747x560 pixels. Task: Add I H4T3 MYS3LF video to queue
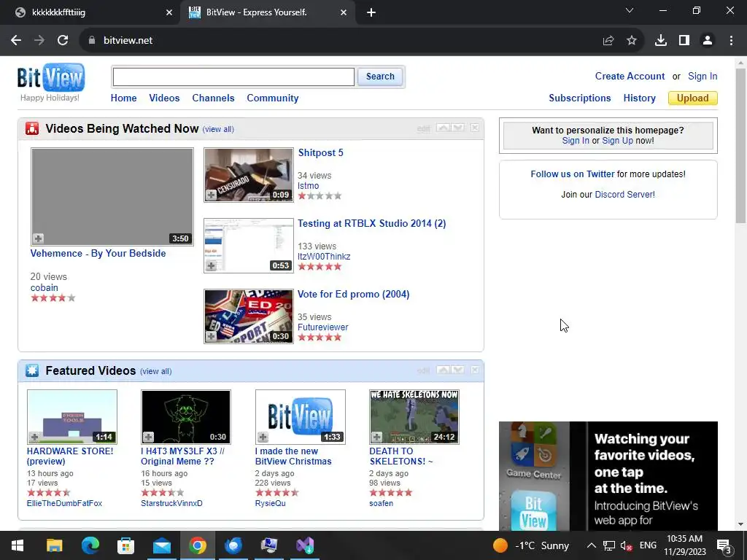tap(149, 437)
